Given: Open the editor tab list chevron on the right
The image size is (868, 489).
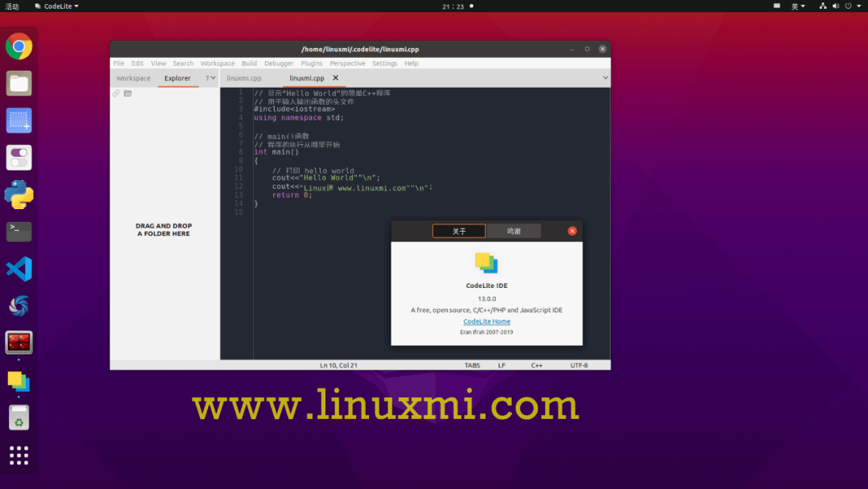Looking at the screenshot, I should coord(607,78).
